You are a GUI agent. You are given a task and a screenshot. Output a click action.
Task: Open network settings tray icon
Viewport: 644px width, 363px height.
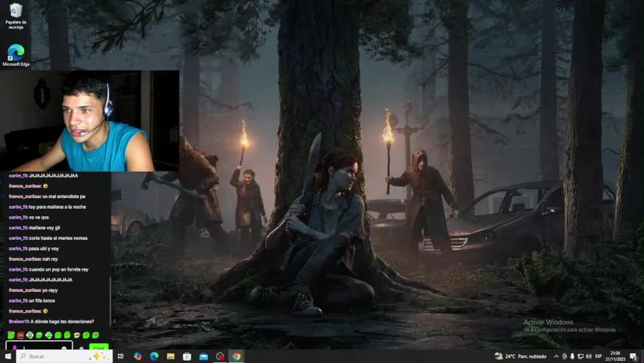click(581, 356)
